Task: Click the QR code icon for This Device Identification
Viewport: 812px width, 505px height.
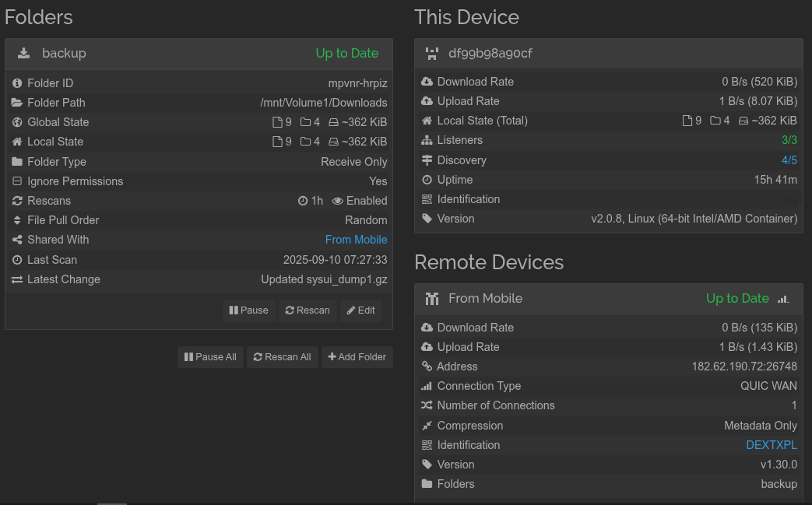Action: click(427, 199)
